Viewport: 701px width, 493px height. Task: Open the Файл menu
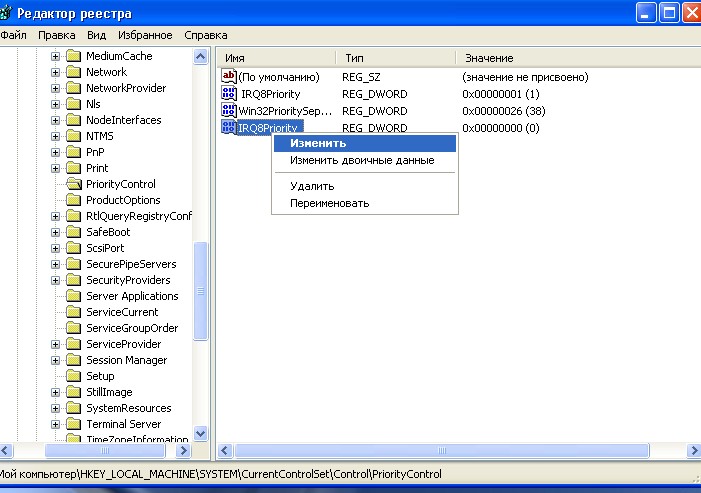[x=13, y=35]
